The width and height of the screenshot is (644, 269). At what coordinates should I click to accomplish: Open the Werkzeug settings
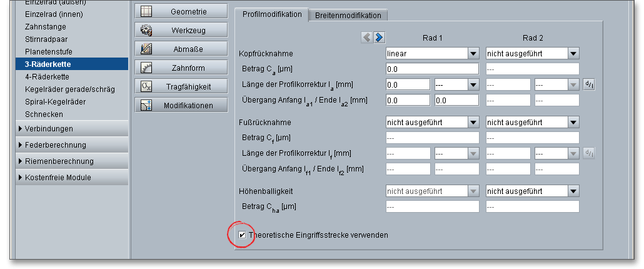[181, 30]
